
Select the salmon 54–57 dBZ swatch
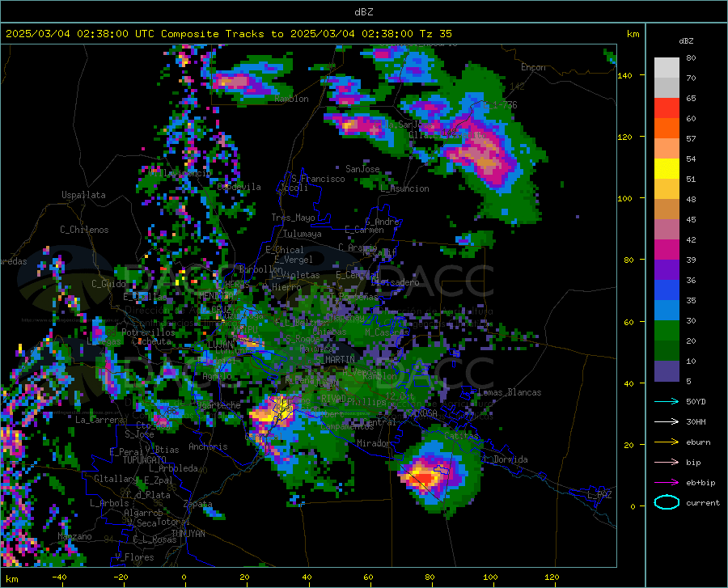667,149
